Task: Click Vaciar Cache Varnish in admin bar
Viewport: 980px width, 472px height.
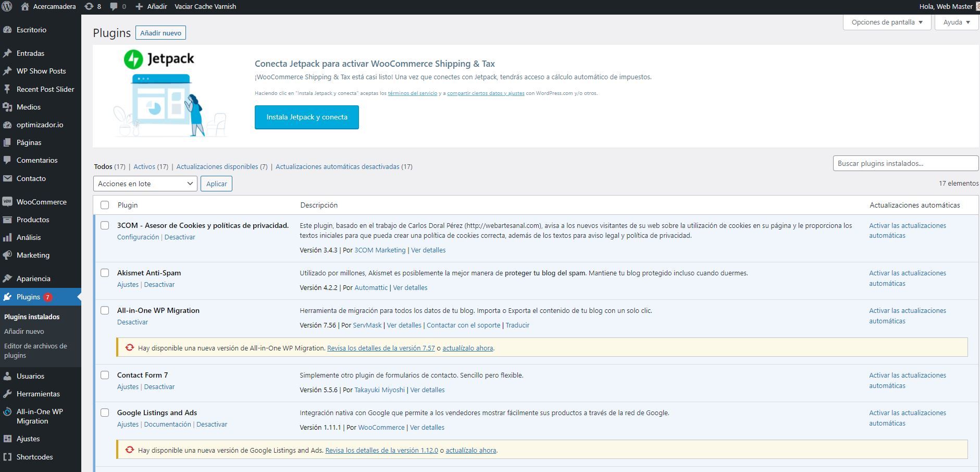Action: click(205, 6)
